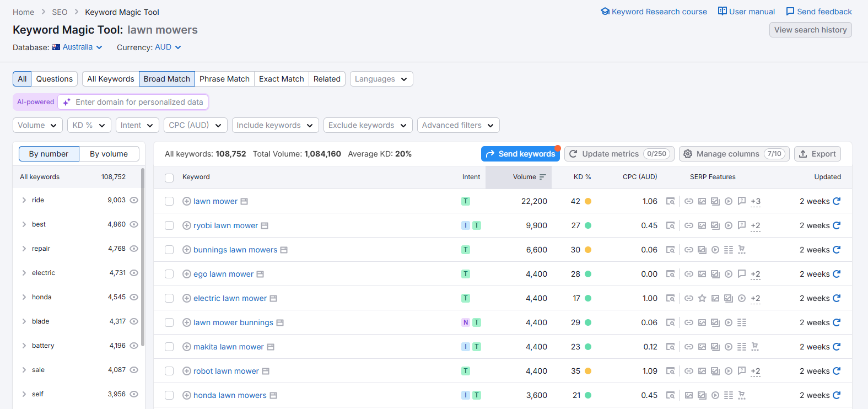Viewport: 868px width, 409px height.
Task: Check the robot lawn mower row
Action: point(169,371)
